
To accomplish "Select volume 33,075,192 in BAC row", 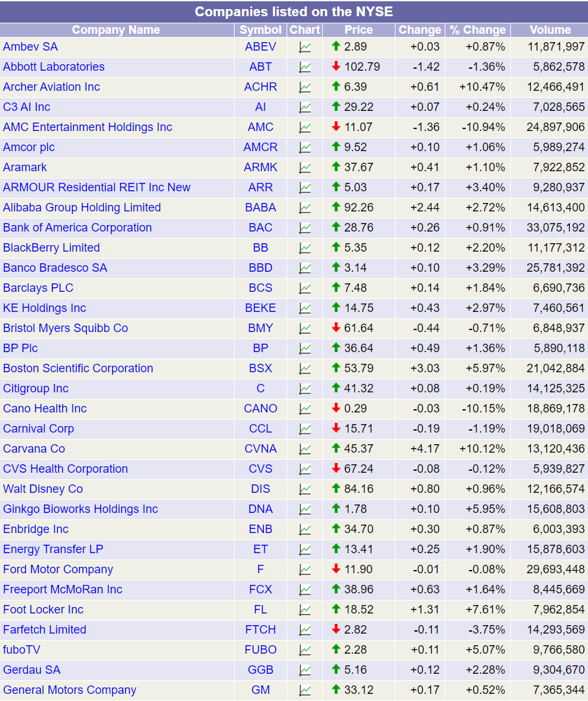I will click(556, 228).
